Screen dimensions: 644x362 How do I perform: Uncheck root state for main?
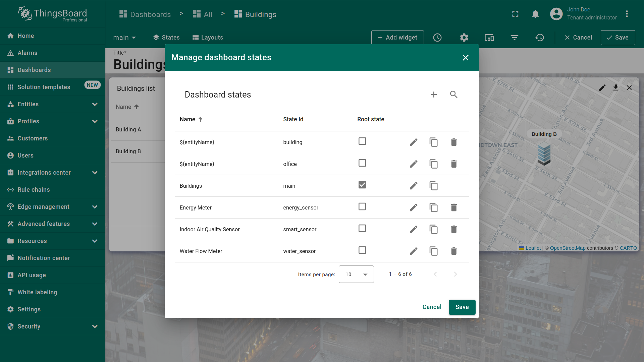pyautogui.click(x=362, y=185)
